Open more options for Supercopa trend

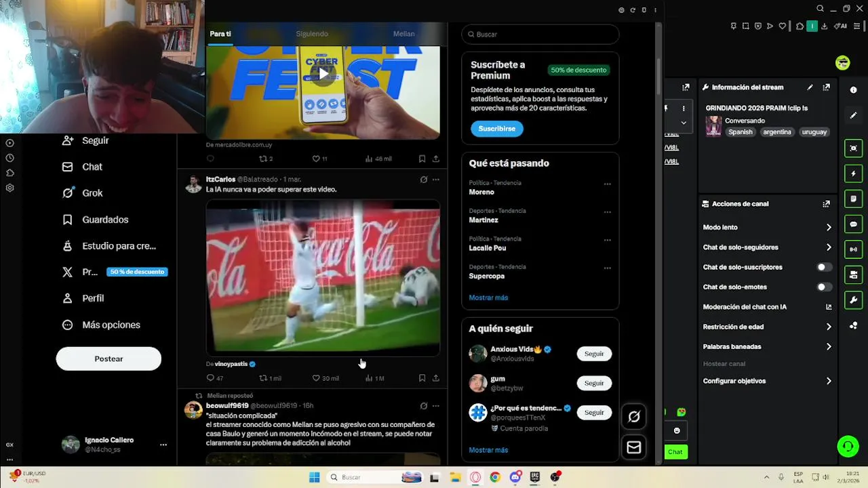pyautogui.click(x=607, y=268)
